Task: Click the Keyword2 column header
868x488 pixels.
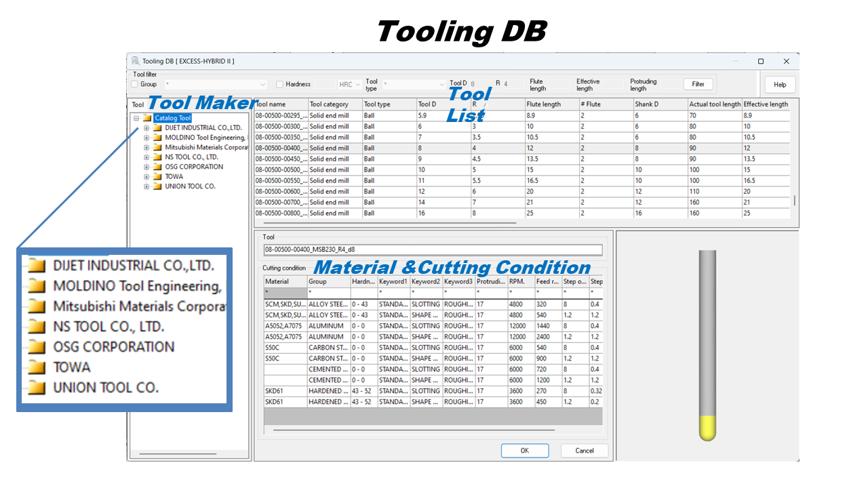Action: tap(427, 281)
